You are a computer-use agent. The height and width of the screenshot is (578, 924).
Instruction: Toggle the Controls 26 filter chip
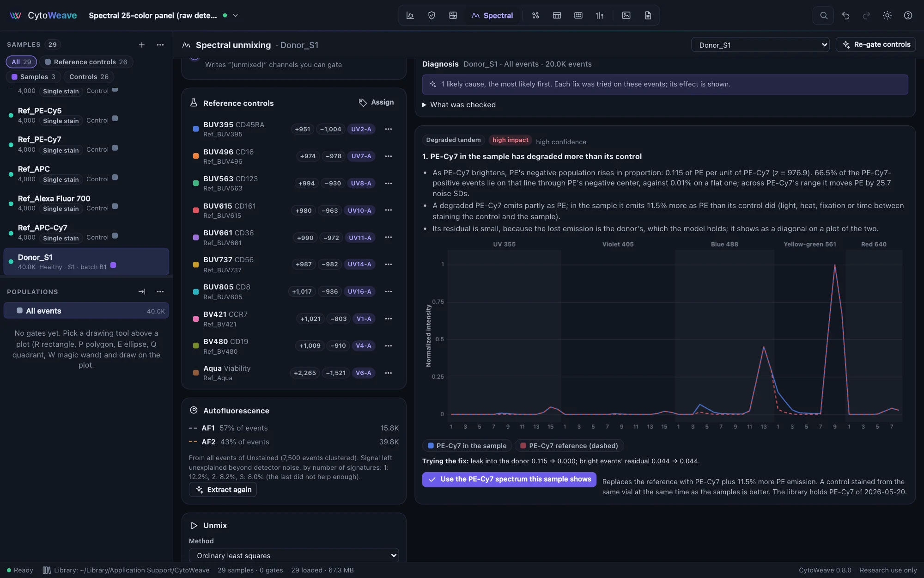pyautogui.click(x=89, y=77)
